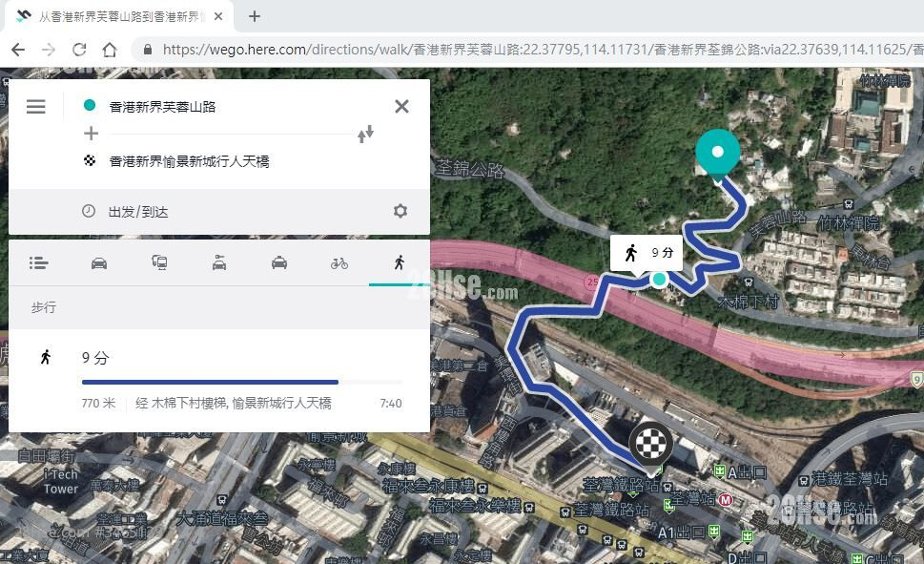Choose the car share mode icon
Screen dimensions: 924x564
[x=219, y=262]
